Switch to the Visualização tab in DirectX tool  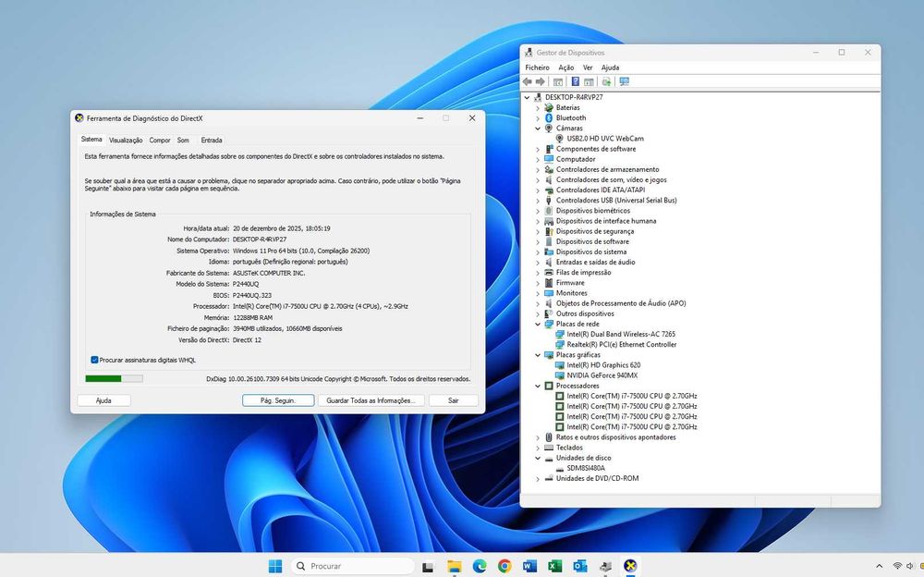pos(126,141)
